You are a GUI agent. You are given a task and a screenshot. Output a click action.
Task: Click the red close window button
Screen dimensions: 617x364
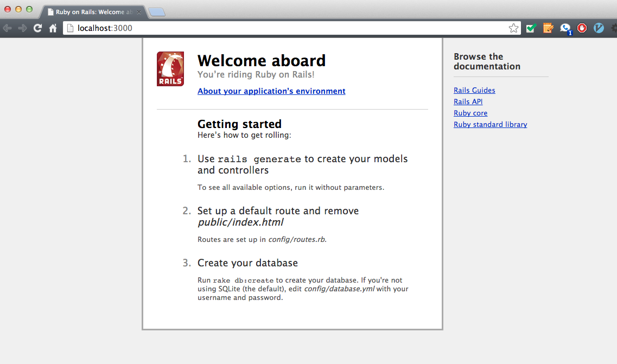7,9
